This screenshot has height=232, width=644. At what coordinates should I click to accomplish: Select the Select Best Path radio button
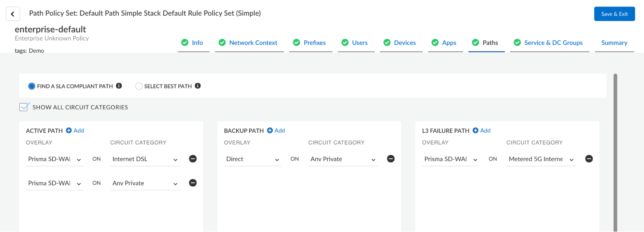139,86
